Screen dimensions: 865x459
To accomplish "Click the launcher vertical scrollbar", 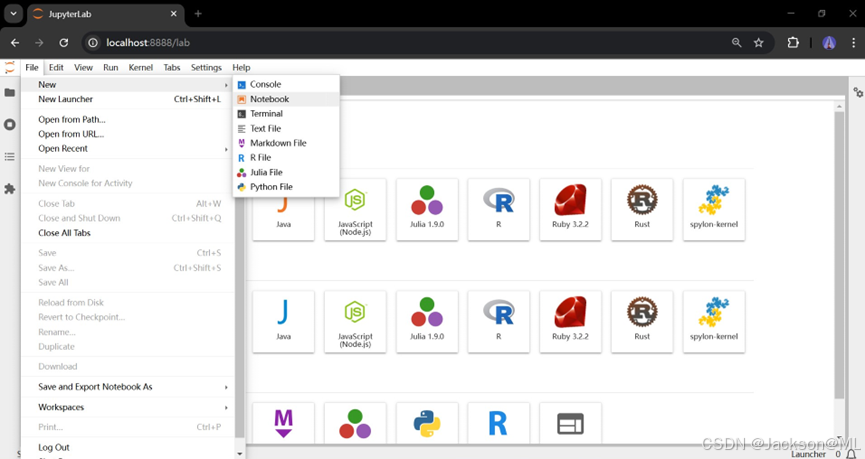I will click(x=839, y=255).
